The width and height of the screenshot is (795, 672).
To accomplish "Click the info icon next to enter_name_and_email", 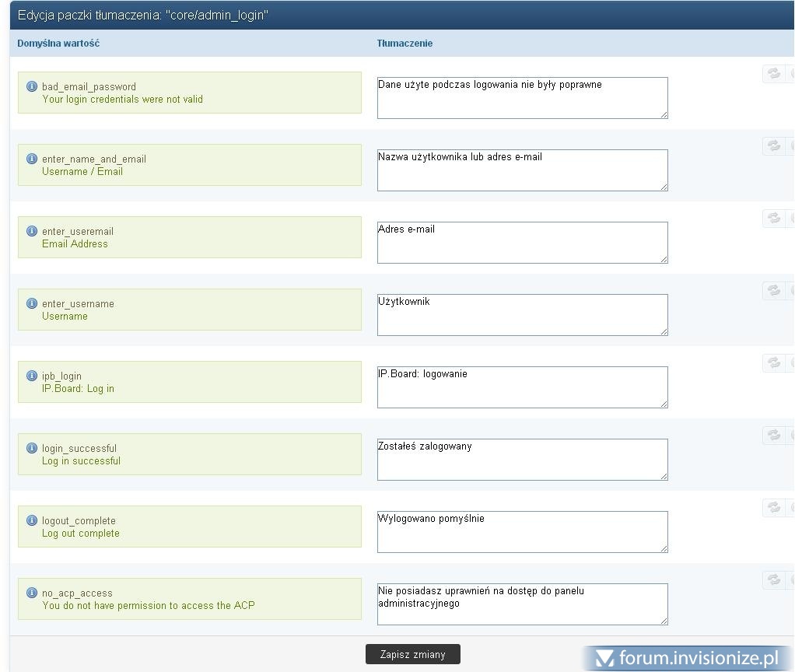I will (32, 159).
